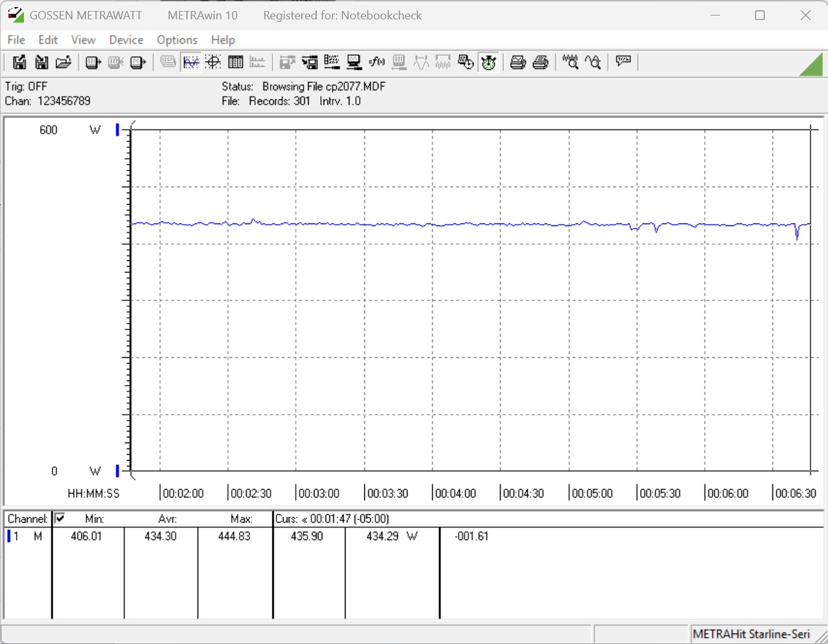
Task: Select the Y-t waveform chart view icon
Action: tap(191, 62)
